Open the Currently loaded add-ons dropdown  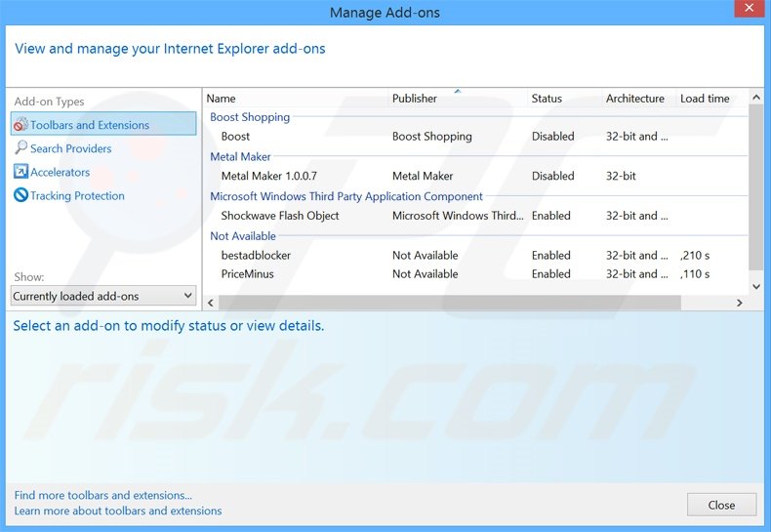[x=103, y=296]
